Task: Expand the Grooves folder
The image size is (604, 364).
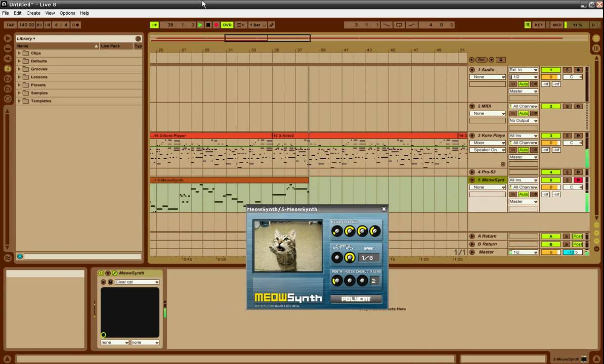Action: (19, 69)
